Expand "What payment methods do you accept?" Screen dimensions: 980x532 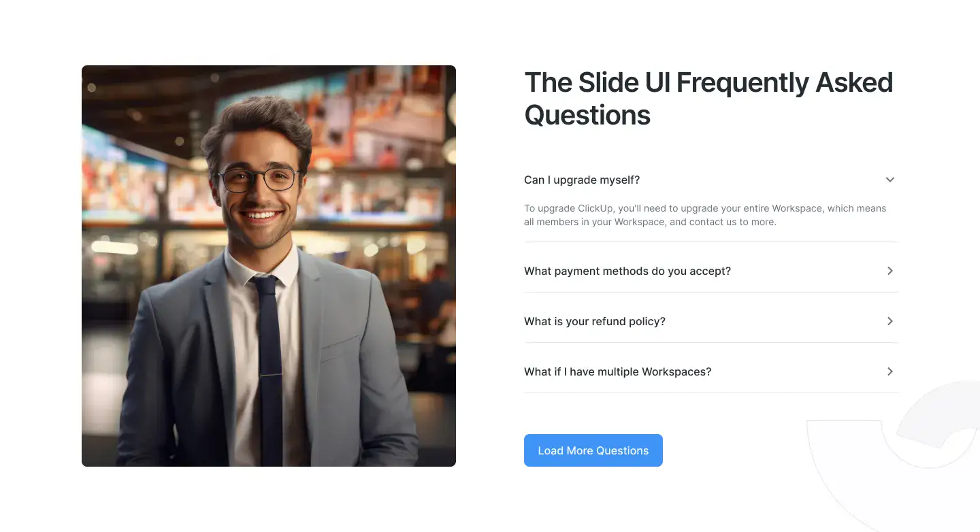point(627,271)
